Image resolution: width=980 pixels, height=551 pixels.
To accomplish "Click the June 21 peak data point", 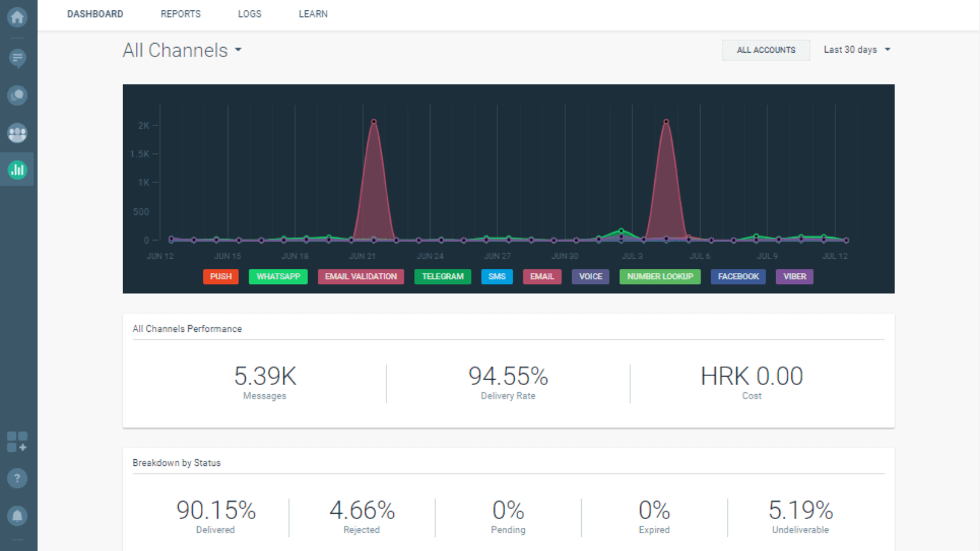I will pos(374,122).
